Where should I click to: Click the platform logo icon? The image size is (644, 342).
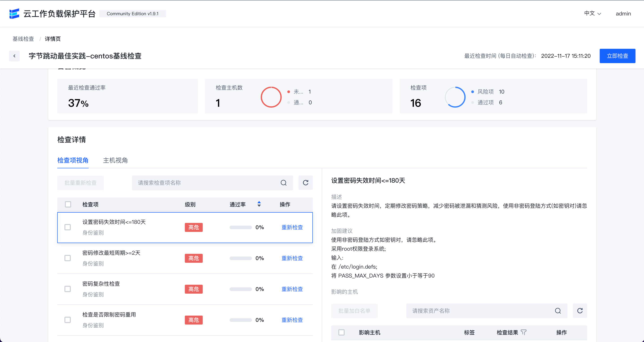coord(14,13)
